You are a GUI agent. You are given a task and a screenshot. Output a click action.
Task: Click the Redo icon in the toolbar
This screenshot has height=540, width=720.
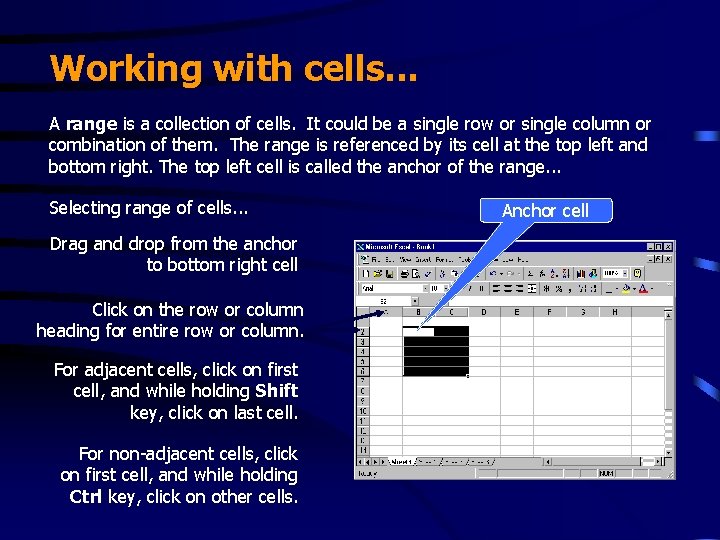[510, 274]
